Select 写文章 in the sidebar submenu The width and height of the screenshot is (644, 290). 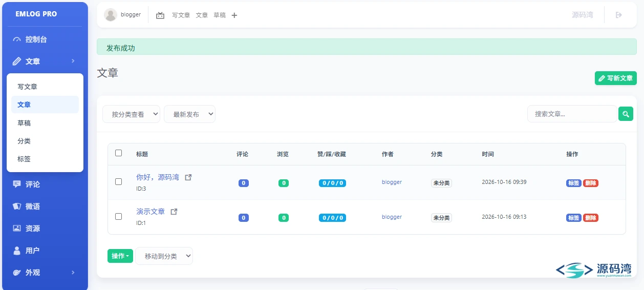click(45, 87)
